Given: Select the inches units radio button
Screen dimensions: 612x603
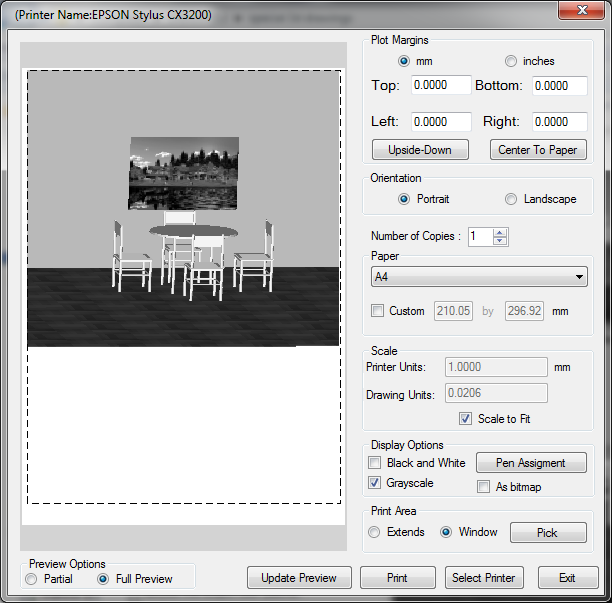Looking at the screenshot, I should point(511,61).
